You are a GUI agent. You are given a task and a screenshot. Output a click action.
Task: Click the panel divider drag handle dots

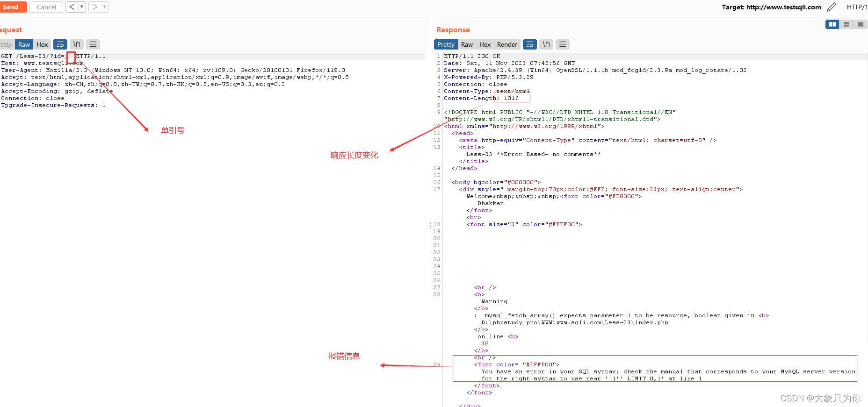click(x=430, y=225)
